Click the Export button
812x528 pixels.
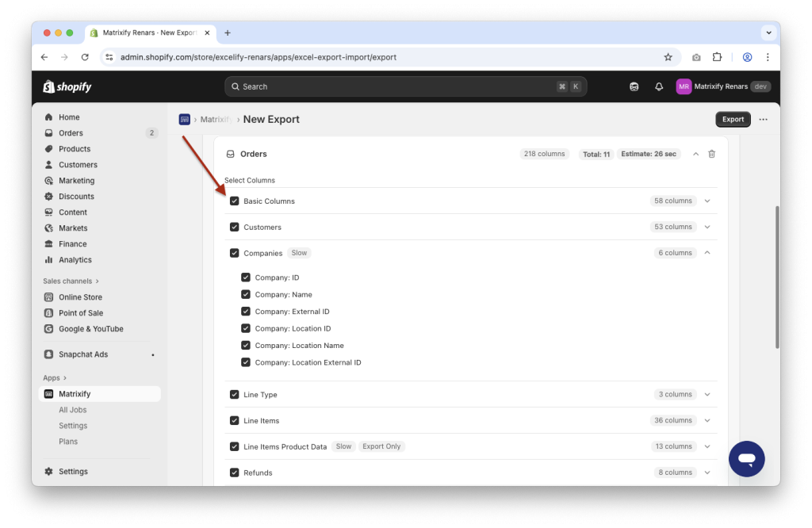(733, 119)
